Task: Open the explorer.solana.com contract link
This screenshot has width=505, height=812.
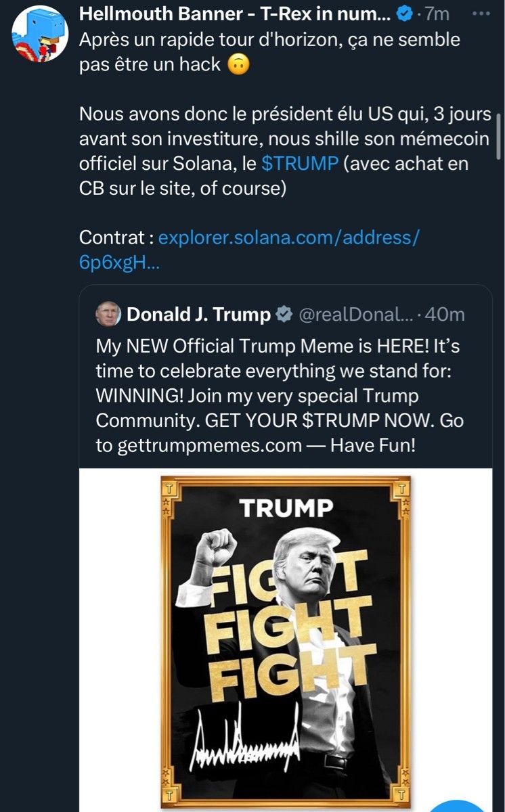Action: pos(289,238)
